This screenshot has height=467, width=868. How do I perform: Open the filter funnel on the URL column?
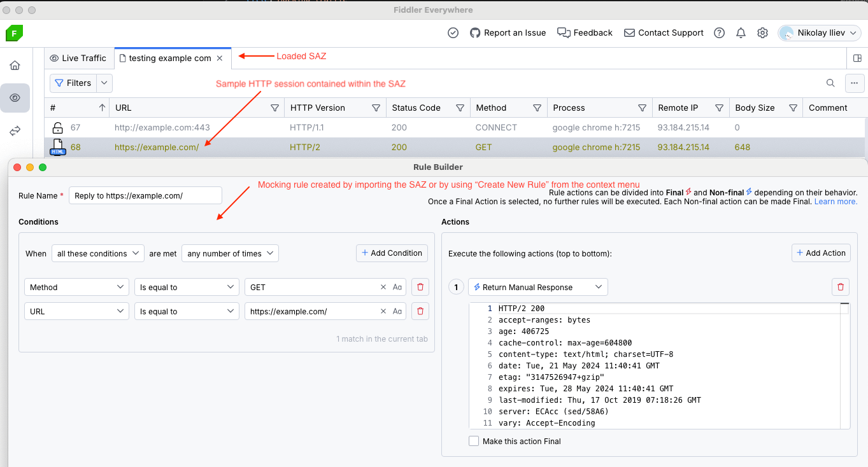pyautogui.click(x=274, y=107)
